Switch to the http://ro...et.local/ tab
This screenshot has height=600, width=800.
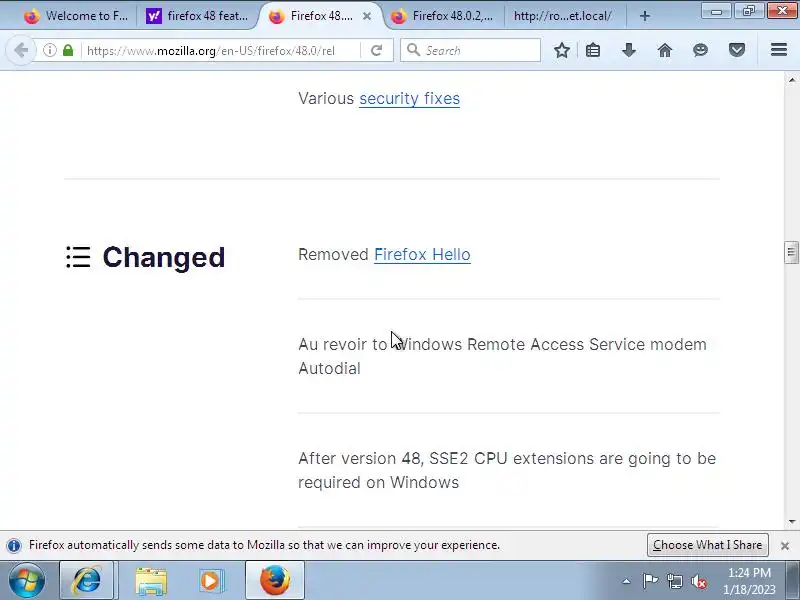tap(562, 16)
